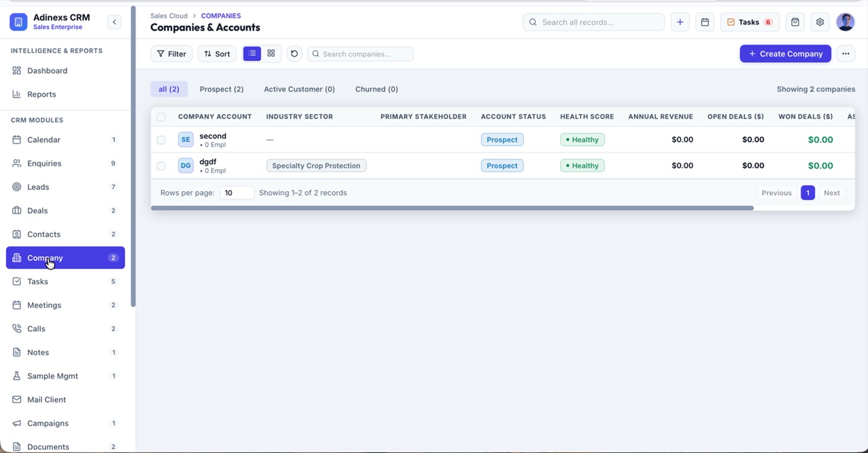Viewport: 868px width, 453px height.
Task: Click Healthy badge in dgdf row
Action: [582, 166]
